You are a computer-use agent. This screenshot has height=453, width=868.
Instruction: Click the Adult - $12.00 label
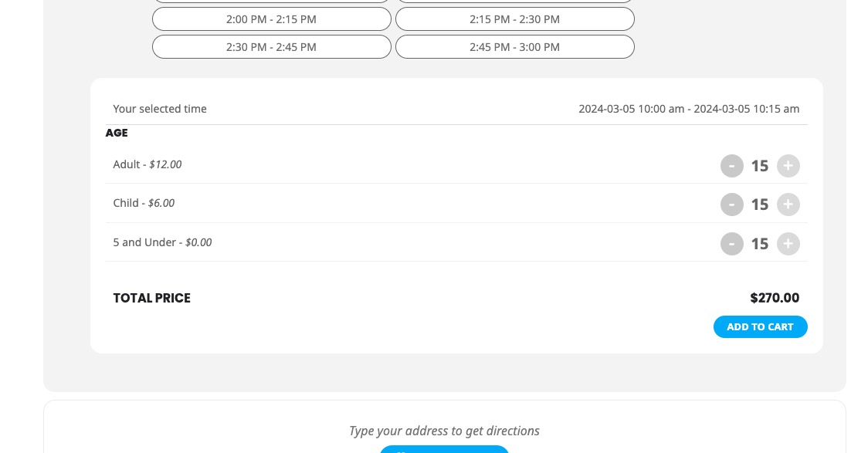pos(147,164)
